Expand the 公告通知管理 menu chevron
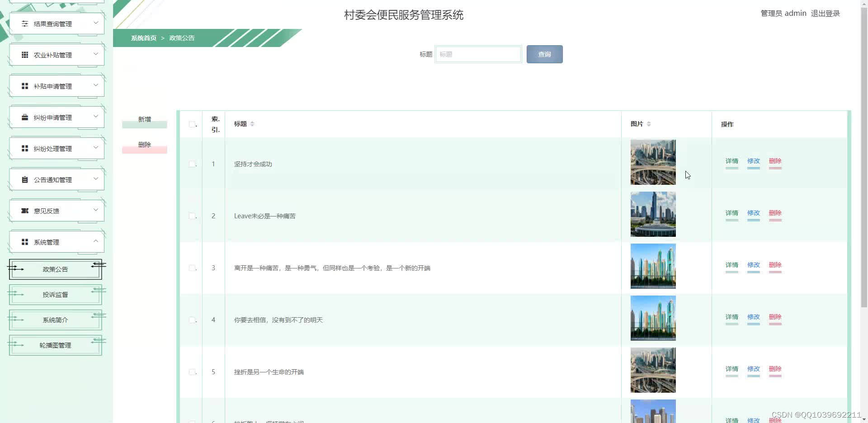 [96, 179]
